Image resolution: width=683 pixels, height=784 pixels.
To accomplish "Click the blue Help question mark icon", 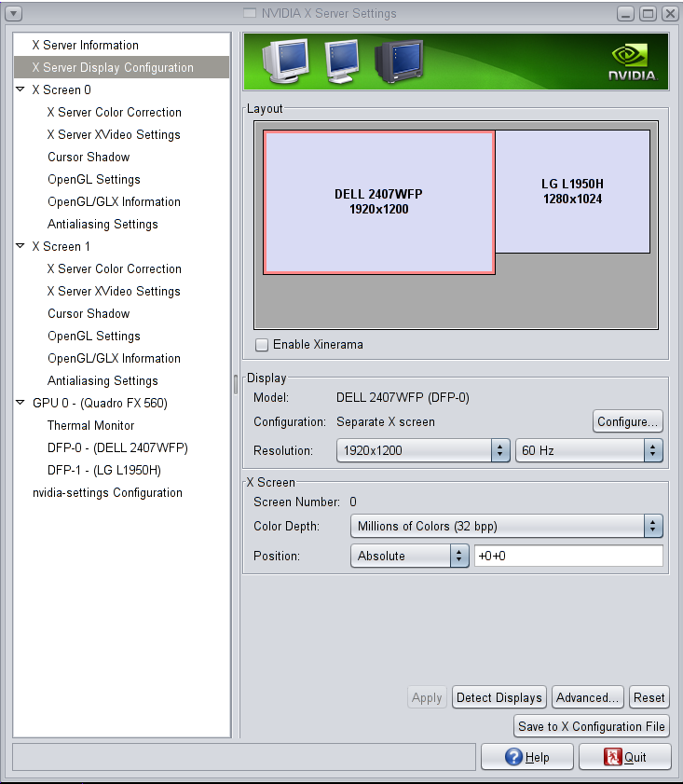I will click(513, 757).
